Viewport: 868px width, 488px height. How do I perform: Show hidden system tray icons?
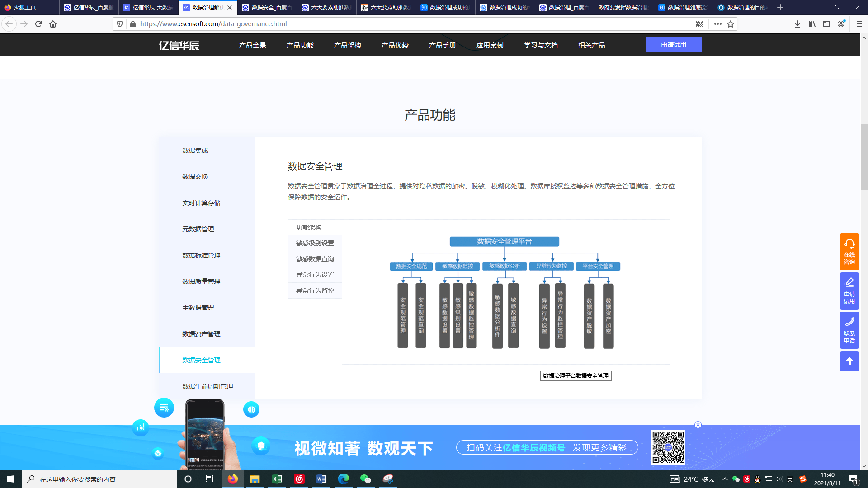[x=725, y=479]
